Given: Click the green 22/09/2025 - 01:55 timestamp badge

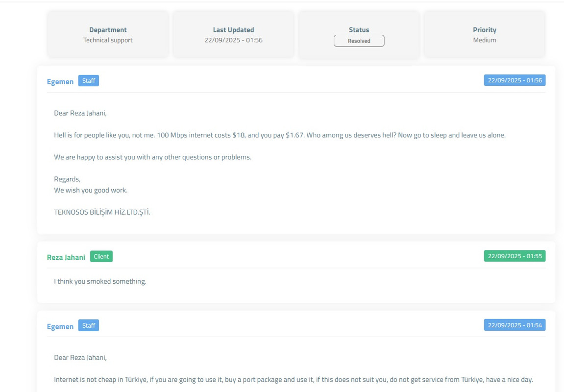Looking at the screenshot, I should (x=515, y=256).
